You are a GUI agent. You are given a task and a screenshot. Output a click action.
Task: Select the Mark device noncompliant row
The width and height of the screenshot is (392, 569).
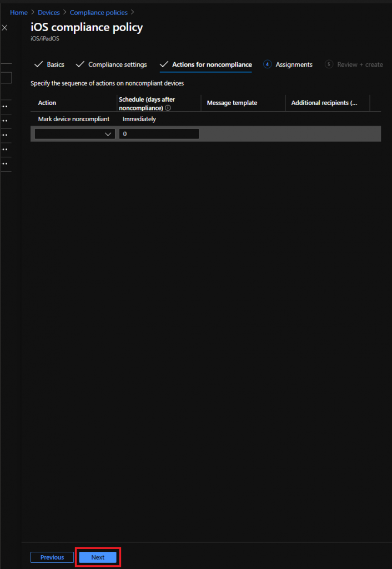point(74,119)
